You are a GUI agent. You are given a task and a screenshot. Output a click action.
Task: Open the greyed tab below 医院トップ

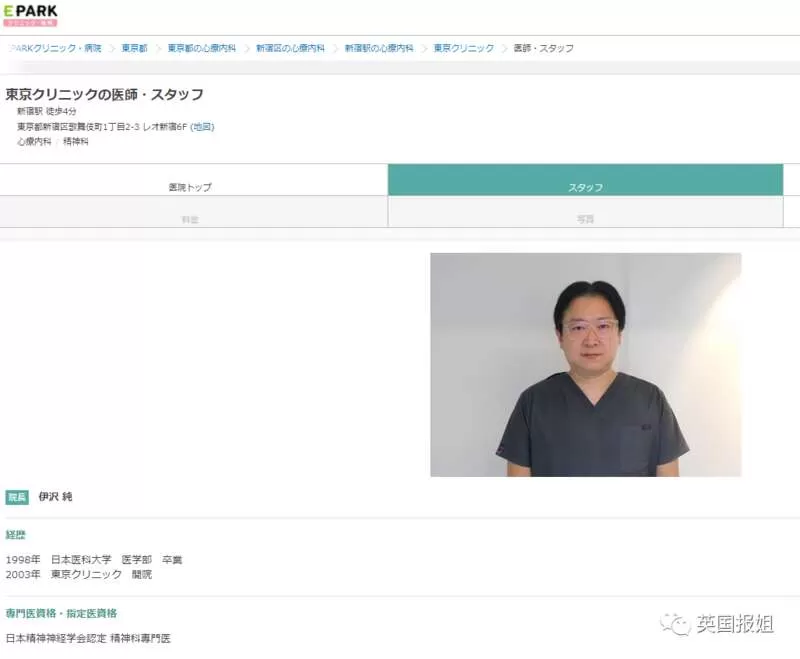tap(194, 212)
